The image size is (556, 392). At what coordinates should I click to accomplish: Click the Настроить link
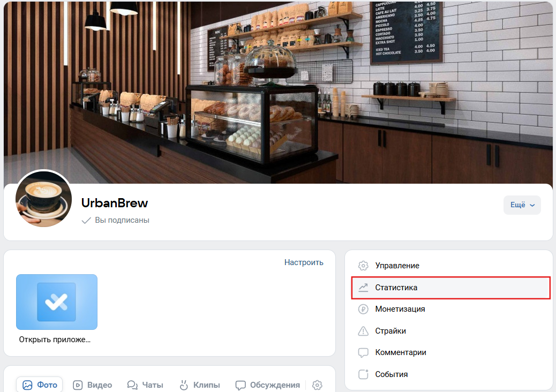pyautogui.click(x=304, y=262)
